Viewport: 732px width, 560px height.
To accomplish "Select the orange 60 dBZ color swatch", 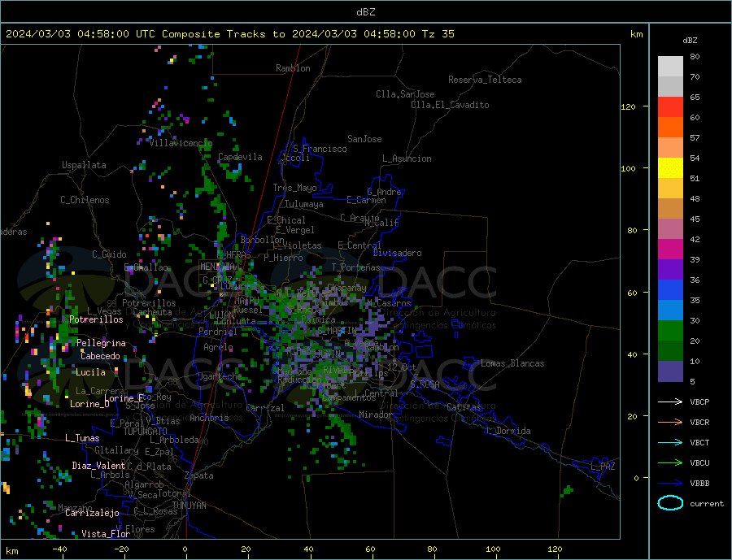I will click(x=670, y=127).
